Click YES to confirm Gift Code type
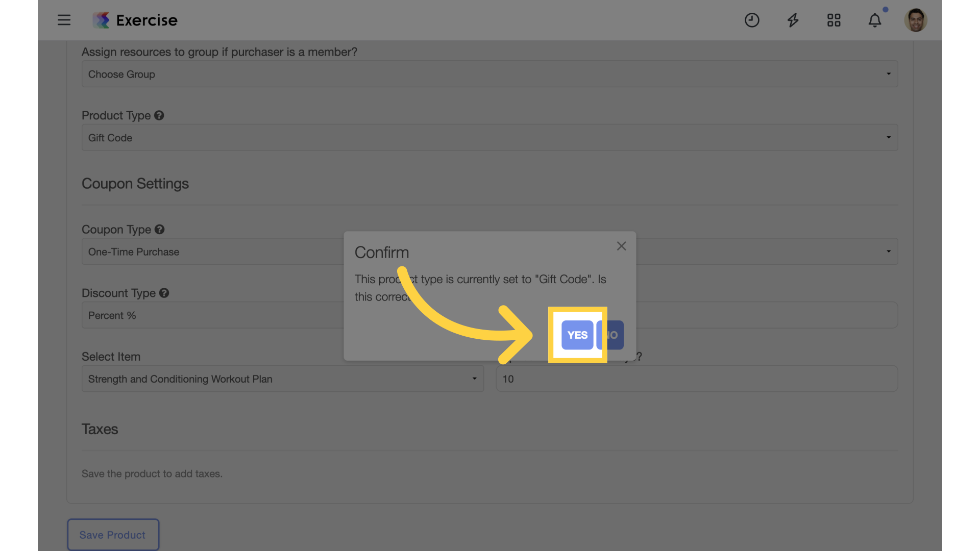The image size is (980, 551). (x=577, y=335)
